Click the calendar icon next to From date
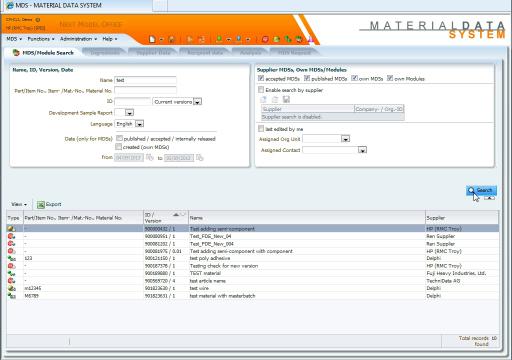 (150, 157)
